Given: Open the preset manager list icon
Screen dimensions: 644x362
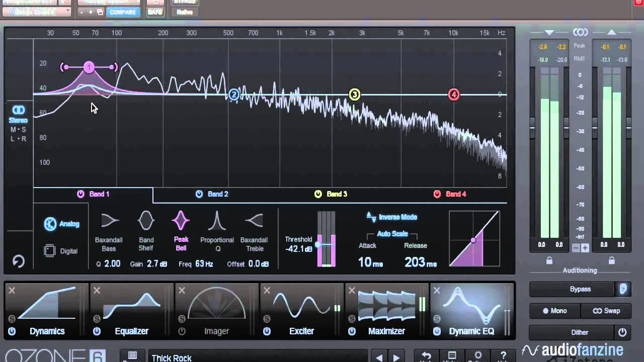Looking at the screenshot, I should (132, 357).
